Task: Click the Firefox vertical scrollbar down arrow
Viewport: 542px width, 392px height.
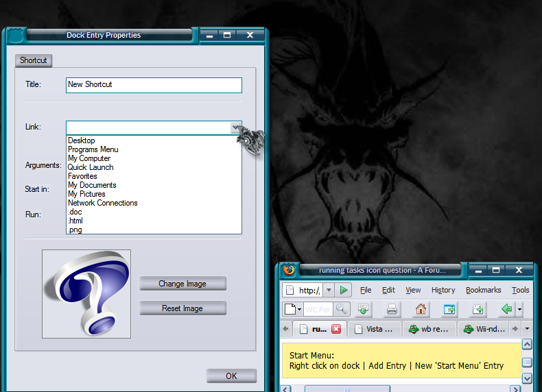Action: [x=527, y=378]
